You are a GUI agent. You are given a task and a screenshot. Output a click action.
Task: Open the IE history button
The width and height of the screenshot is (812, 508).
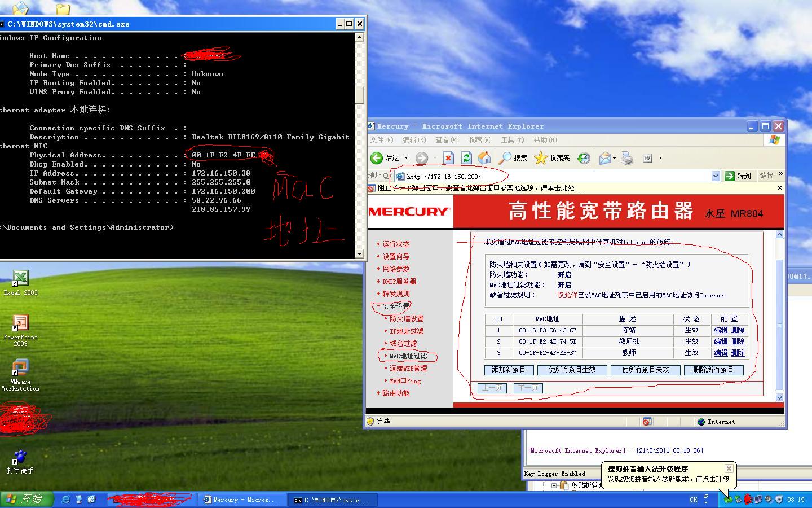coord(584,158)
